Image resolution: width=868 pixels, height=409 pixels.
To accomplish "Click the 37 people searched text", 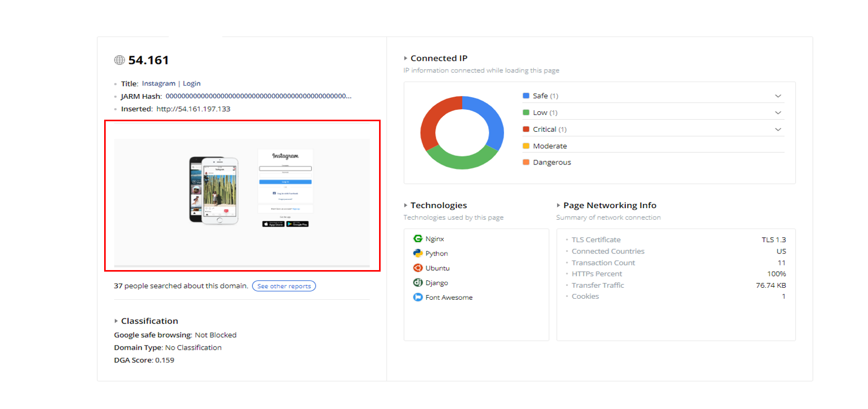I will click(181, 286).
